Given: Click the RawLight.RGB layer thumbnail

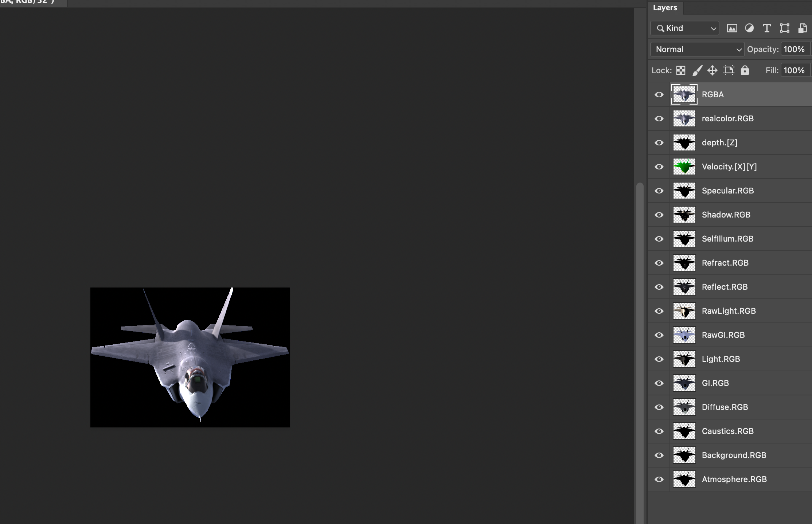Looking at the screenshot, I should [x=684, y=311].
